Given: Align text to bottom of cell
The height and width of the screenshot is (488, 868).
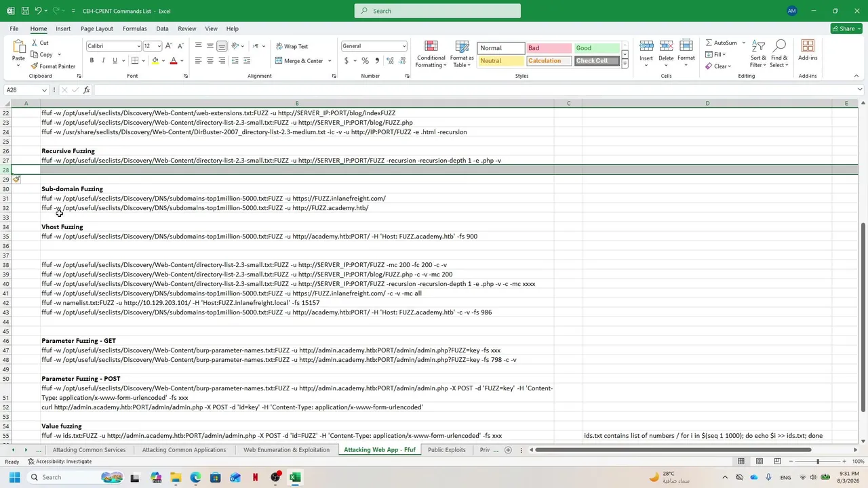Looking at the screenshot, I should click(222, 46).
